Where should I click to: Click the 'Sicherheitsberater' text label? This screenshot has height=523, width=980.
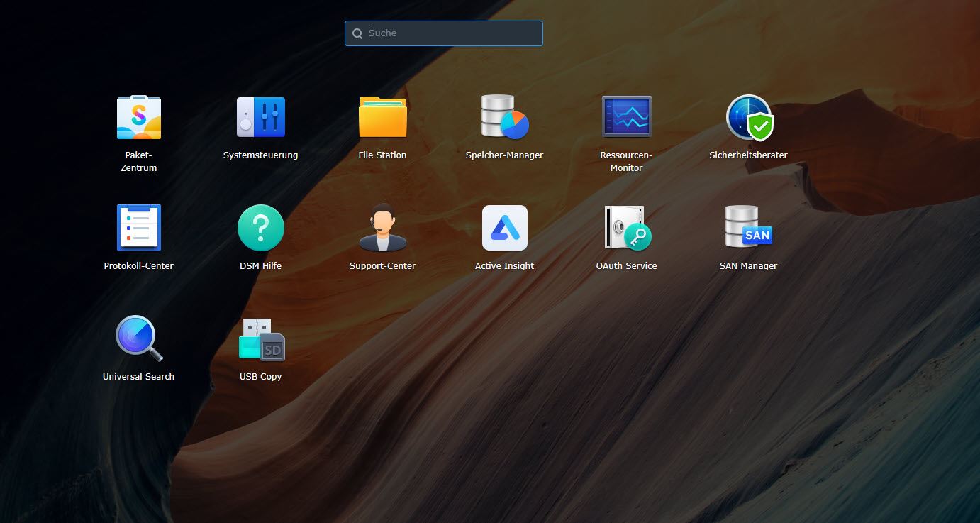[749, 155]
